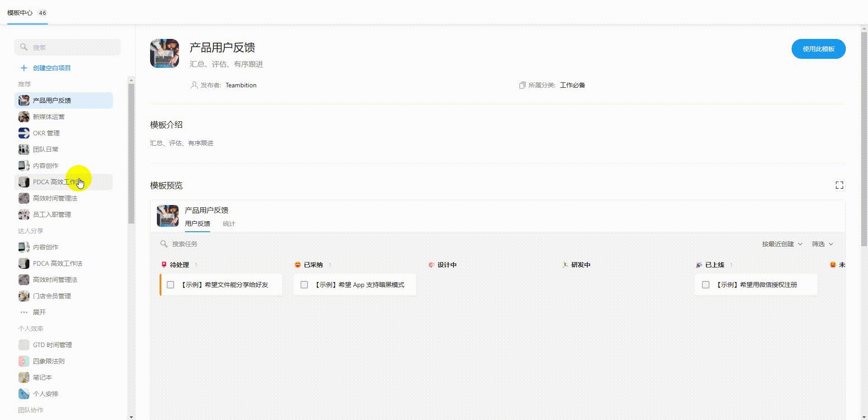Open the 四象限法则 template icon

(x=24, y=361)
